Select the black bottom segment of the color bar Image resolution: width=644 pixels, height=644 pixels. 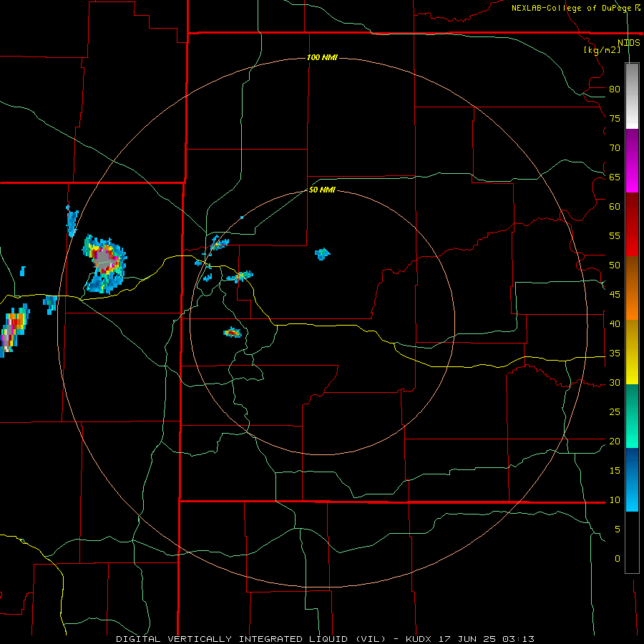pyautogui.click(x=632, y=542)
